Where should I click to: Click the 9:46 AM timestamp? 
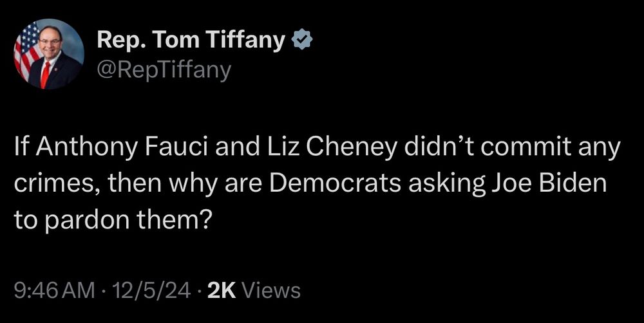click(x=55, y=291)
